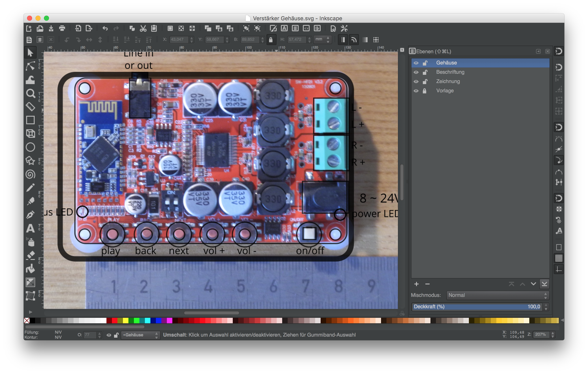Click the X position input field
588x374 pixels.
(179, 39)
